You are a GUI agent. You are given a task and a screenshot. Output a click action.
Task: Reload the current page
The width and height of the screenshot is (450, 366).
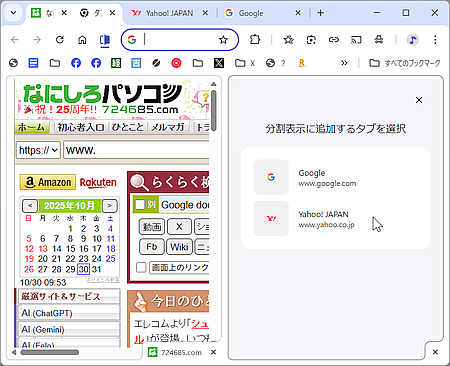(60, 40)
